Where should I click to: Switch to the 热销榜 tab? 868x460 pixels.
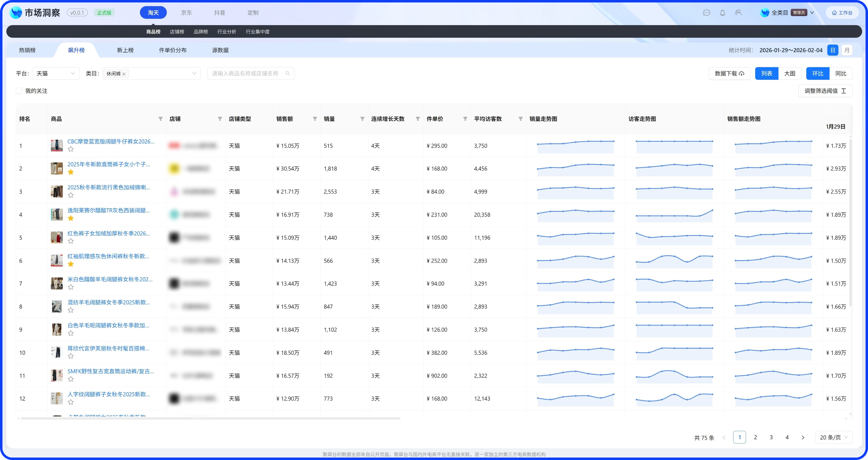(27, 50)
